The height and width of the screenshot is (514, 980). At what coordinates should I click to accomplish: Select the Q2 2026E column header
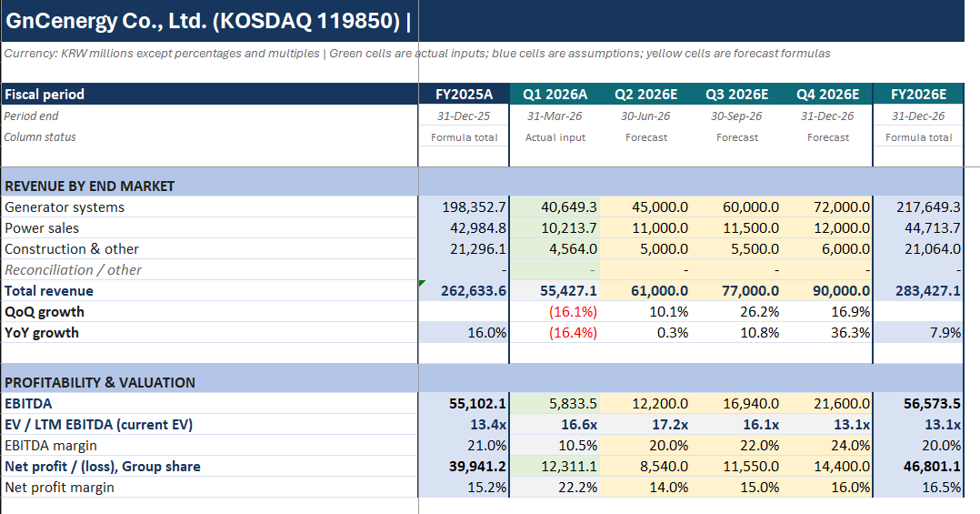(645, 94)
